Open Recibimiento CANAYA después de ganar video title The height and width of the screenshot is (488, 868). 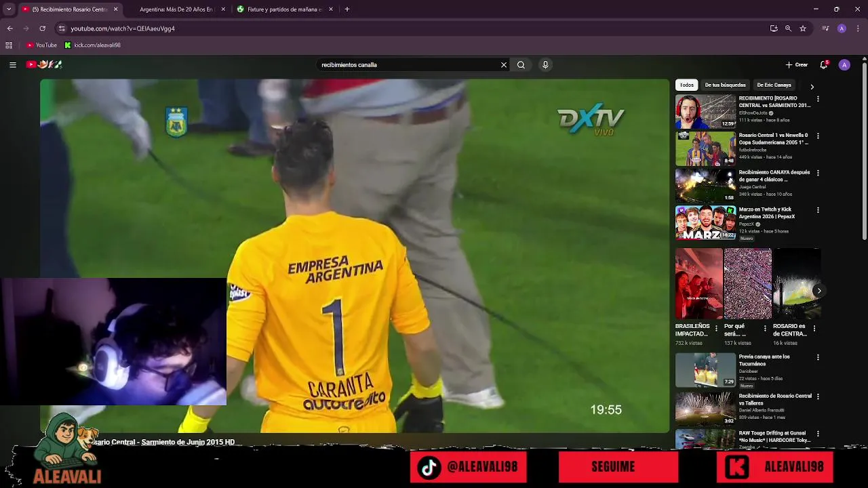click(x=774, y=176)
